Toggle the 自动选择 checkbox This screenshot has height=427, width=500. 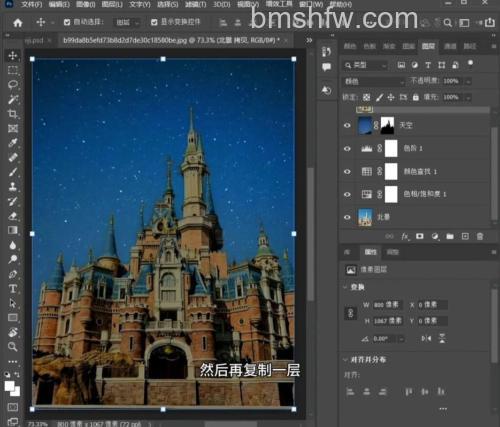tap(67, 22)
